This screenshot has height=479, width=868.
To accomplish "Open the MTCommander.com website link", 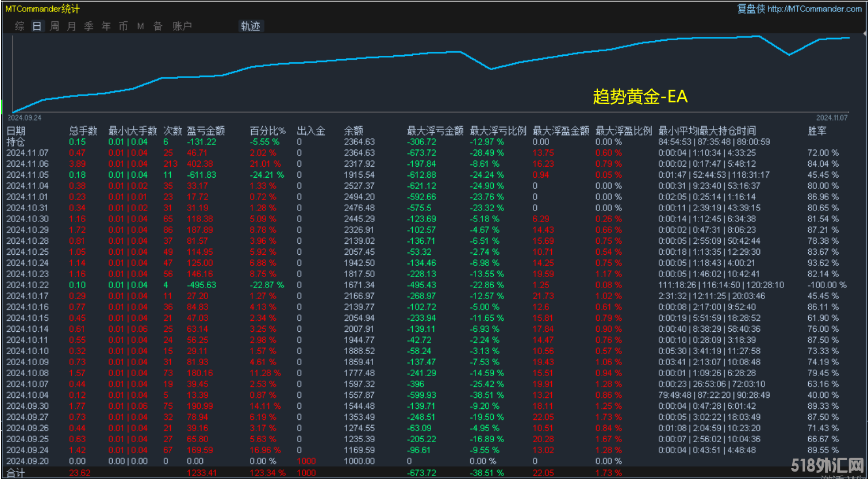I will tap(814, 9).
